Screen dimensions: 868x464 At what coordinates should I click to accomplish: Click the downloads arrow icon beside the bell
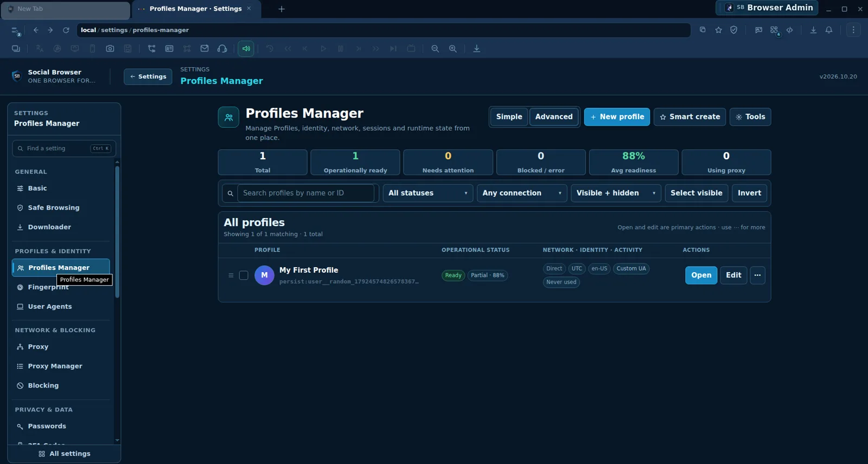tap(813, 30)
